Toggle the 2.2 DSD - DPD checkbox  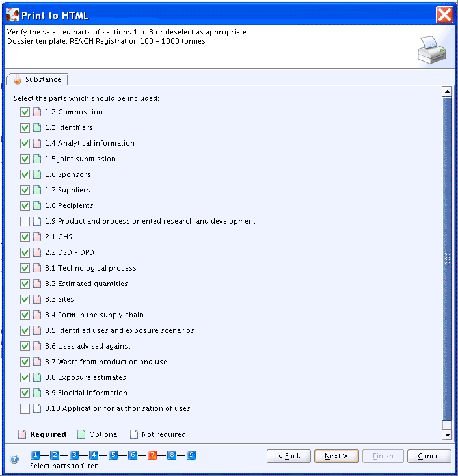pos(25,252)
